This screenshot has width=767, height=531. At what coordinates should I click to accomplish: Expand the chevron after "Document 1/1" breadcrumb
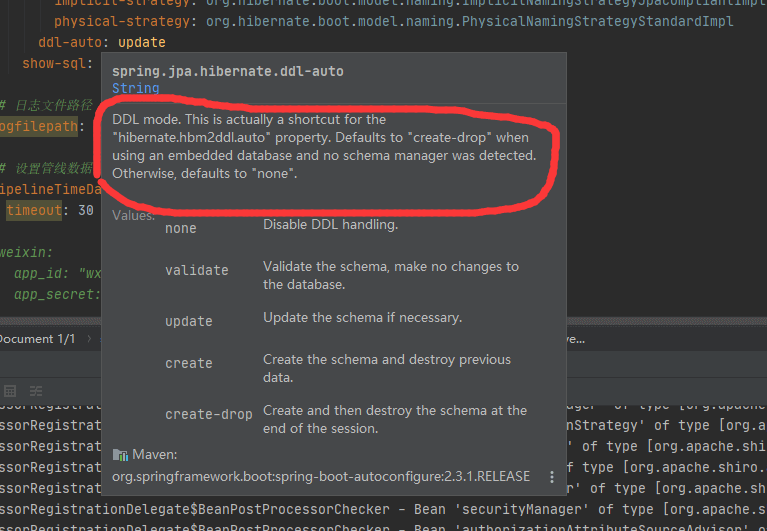pyautogui.click(x=90, y=339)
